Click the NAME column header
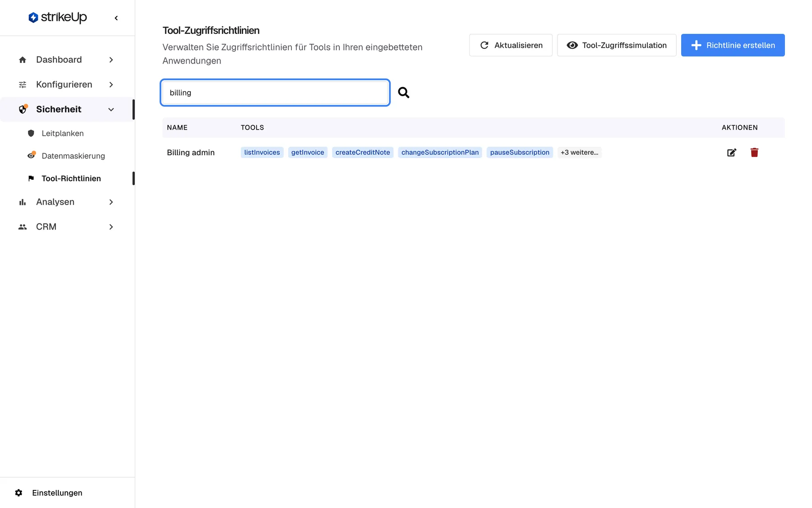 (x=177, y=127)
